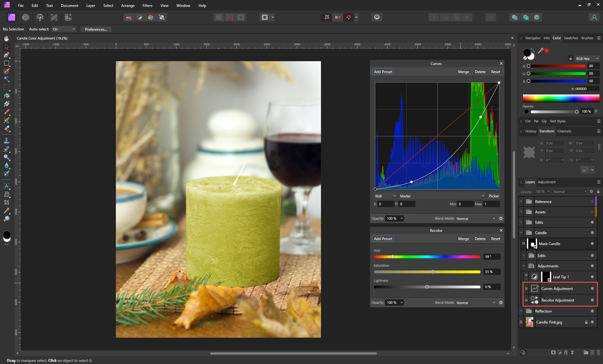Select the Clone Brush stamp tool
This screenshot has width=603, height=364.
pyautogui.click(x=6, y=141)
